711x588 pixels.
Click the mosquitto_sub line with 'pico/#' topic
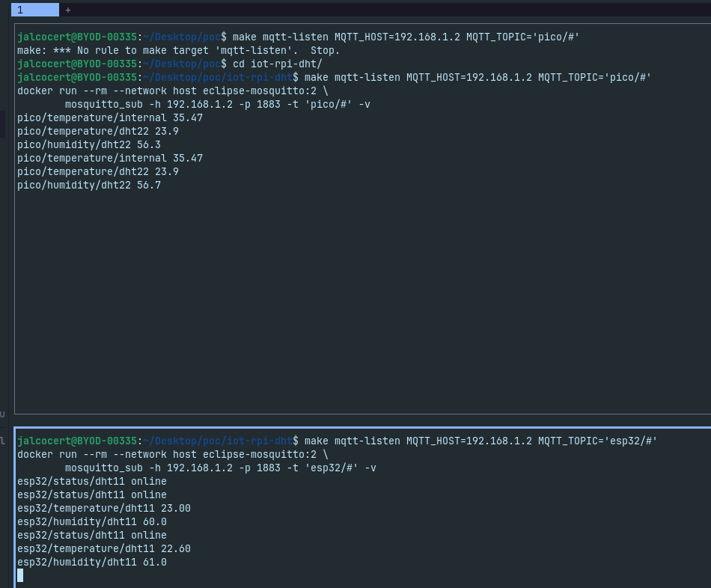218,104
